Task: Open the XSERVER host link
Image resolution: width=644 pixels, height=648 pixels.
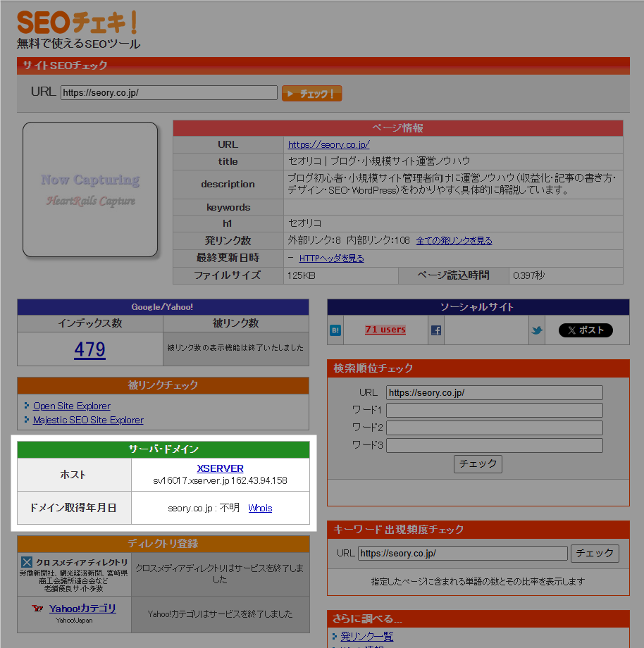Action: click(220, 468)
